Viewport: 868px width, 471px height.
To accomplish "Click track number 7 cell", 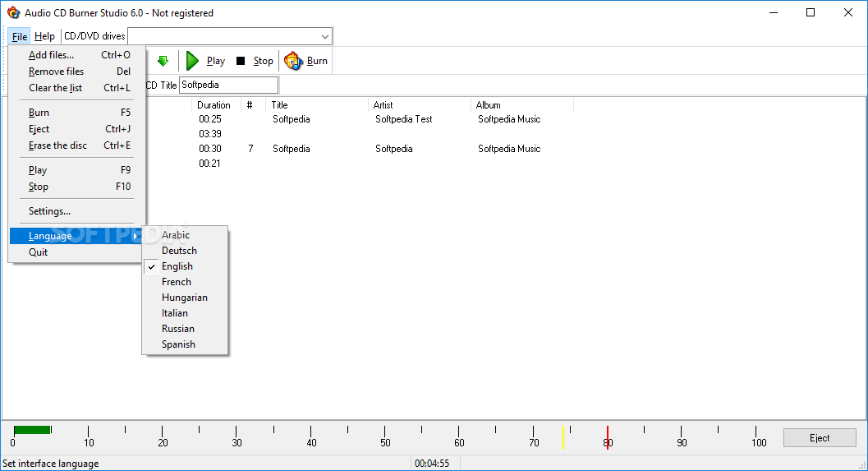I will [x=250, y=149].
